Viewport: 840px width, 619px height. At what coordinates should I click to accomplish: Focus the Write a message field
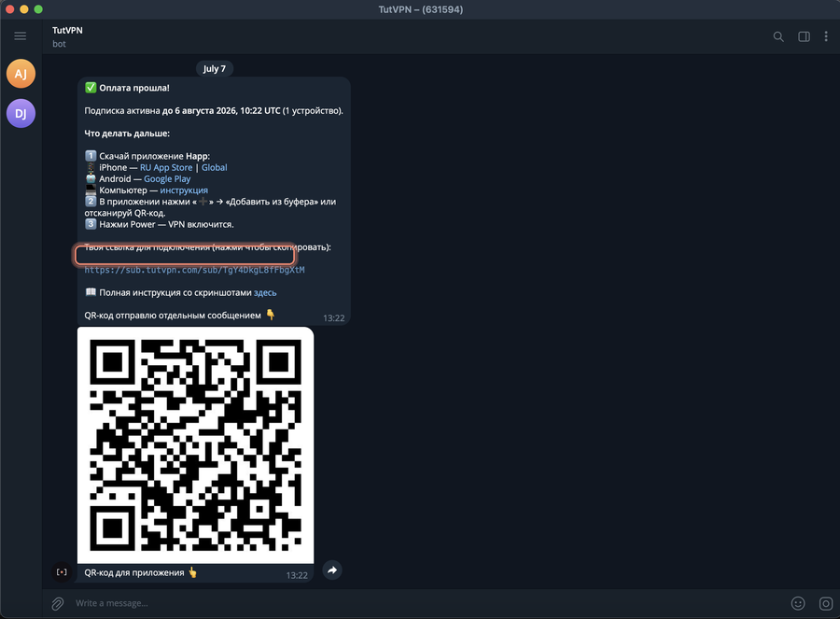(428, 603)
